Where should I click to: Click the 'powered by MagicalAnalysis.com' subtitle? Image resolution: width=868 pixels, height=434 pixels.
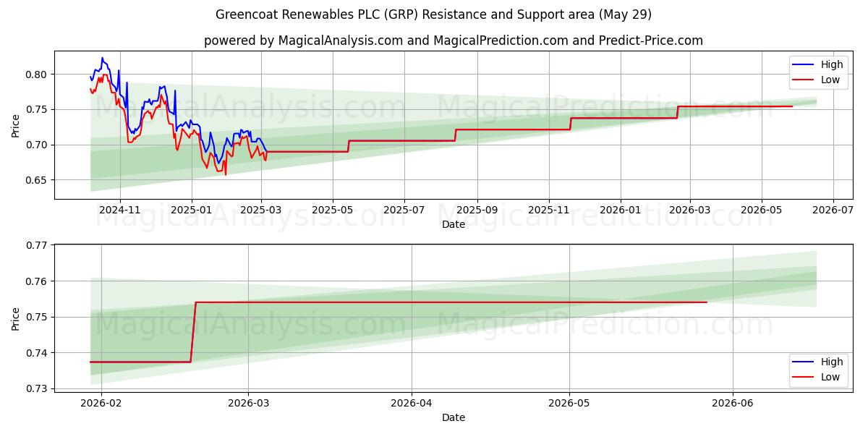[454, 41]
